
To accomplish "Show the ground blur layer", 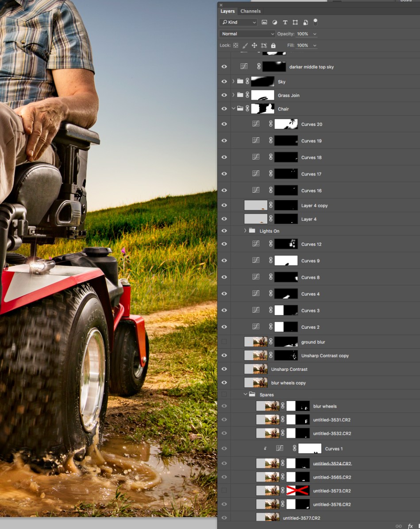I will coord(224,342).
